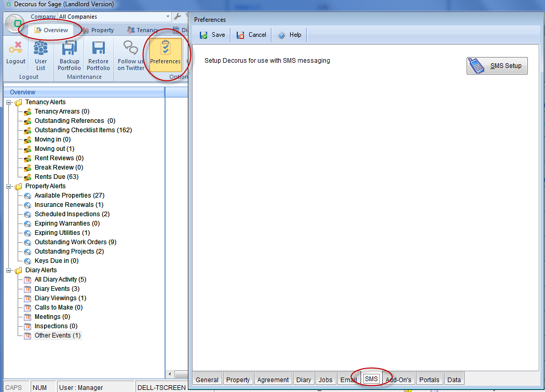This screenshot has height=392, width=545.
Task: Open the Preferences ribbon button
Action: tap(166, 54)
